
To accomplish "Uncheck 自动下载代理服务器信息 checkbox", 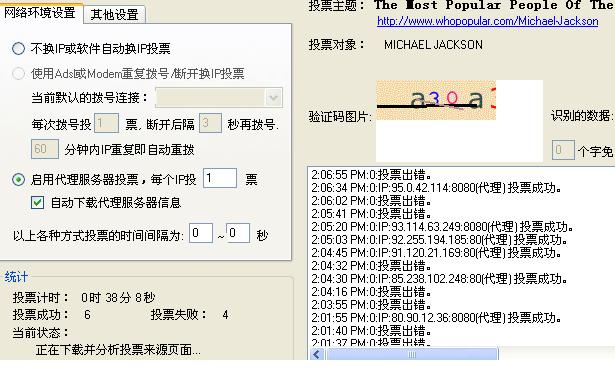I will (37, 203).
